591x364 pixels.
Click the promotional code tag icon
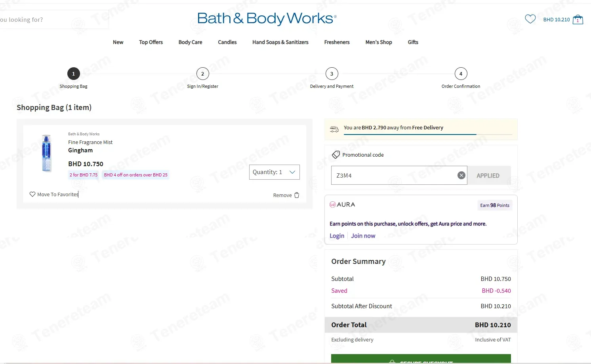click(x=336, y=155)
